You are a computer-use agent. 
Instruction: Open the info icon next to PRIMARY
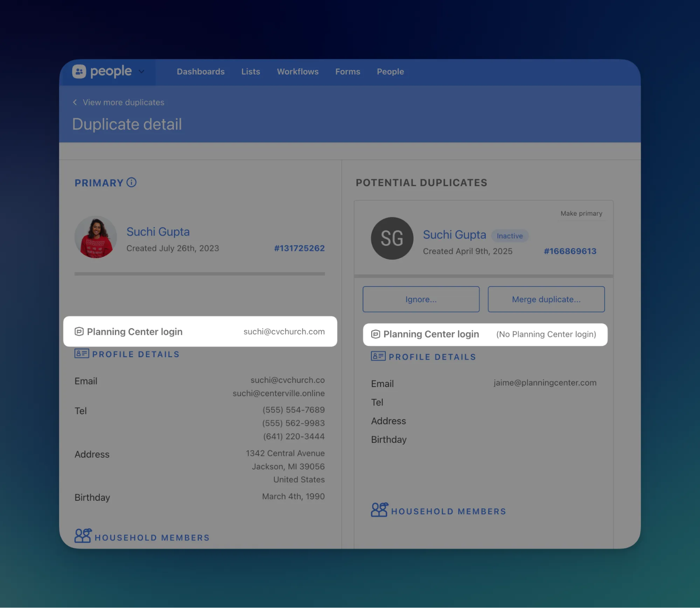coord(131,182)
